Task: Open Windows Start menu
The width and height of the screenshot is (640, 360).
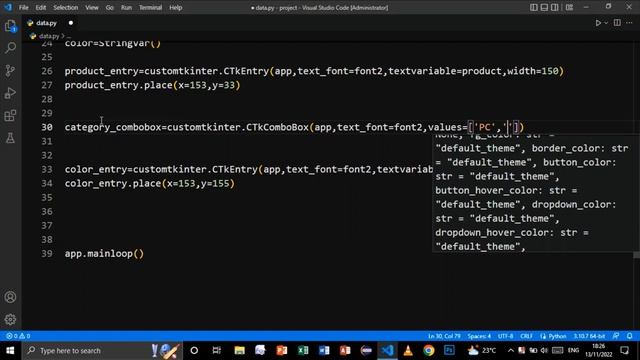Action: (10, 351)
